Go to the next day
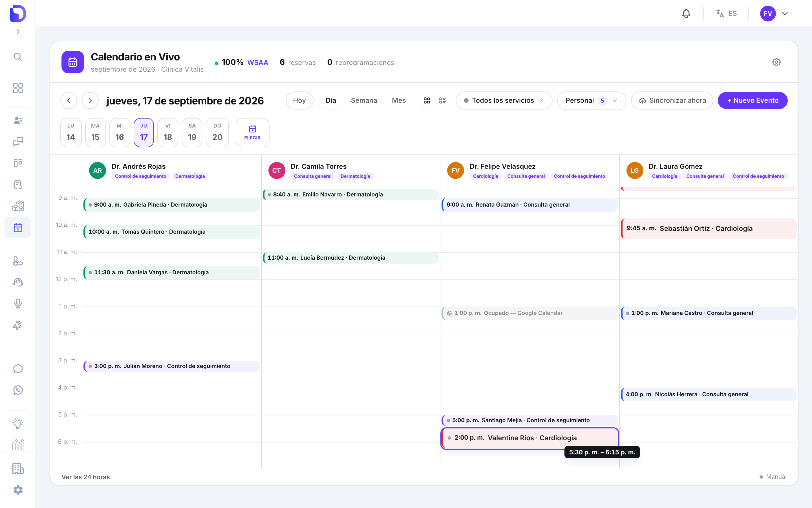812x508 pixels. (90, 100)
